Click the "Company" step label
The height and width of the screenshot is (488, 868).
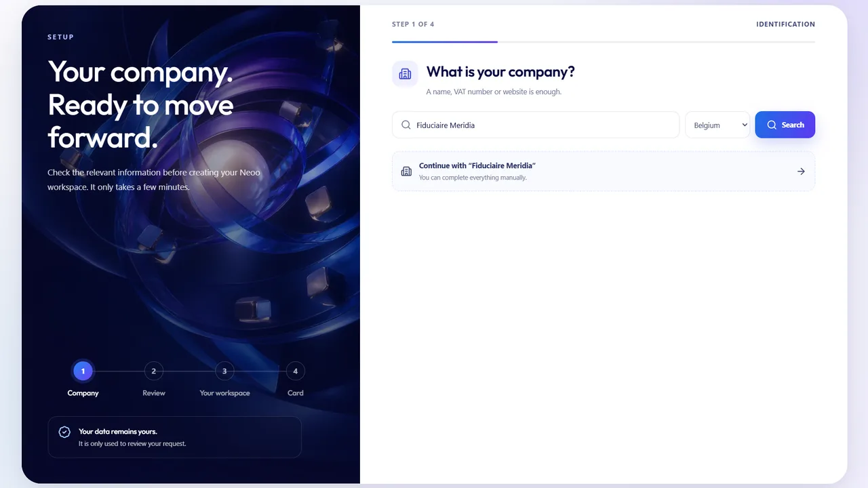click(x=83, y=393)
